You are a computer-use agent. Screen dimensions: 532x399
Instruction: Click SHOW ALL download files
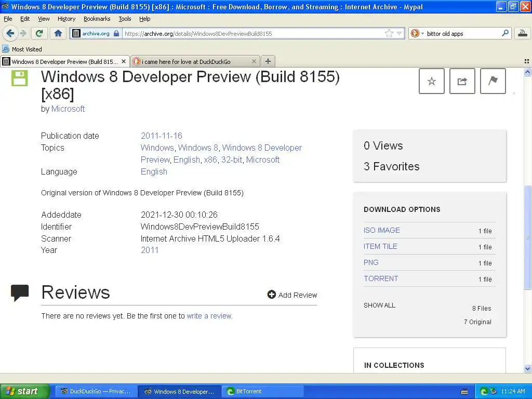pos(379,305)
